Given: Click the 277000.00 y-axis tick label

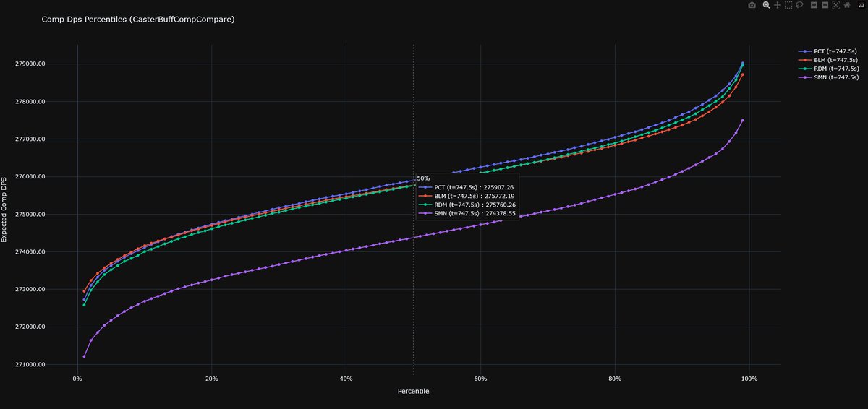Looking at the screenshot, I should [30, 139].
